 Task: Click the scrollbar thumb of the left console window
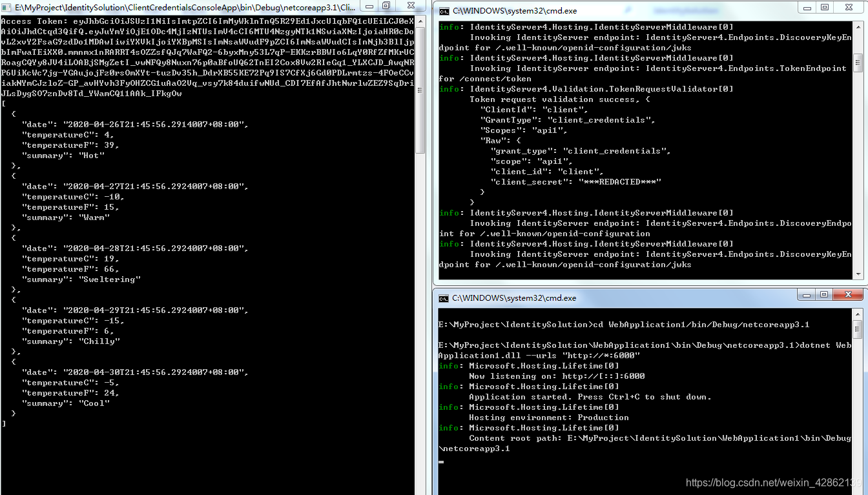point(420,90)
